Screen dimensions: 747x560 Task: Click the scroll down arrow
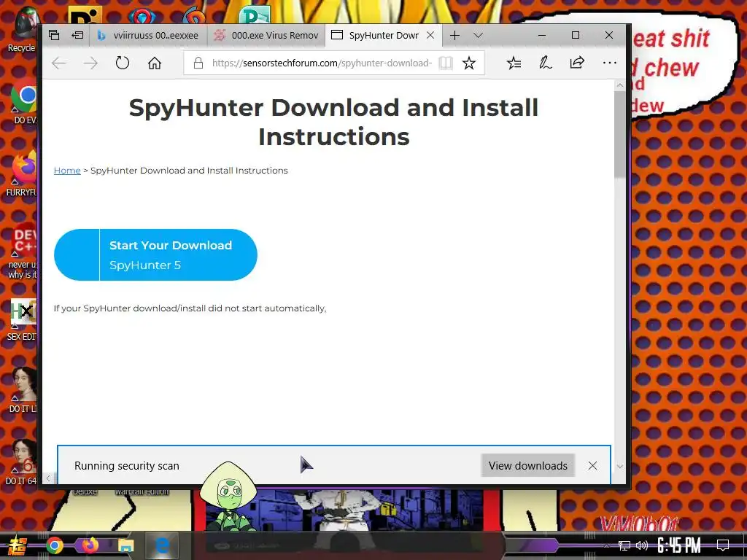[619, 467]
